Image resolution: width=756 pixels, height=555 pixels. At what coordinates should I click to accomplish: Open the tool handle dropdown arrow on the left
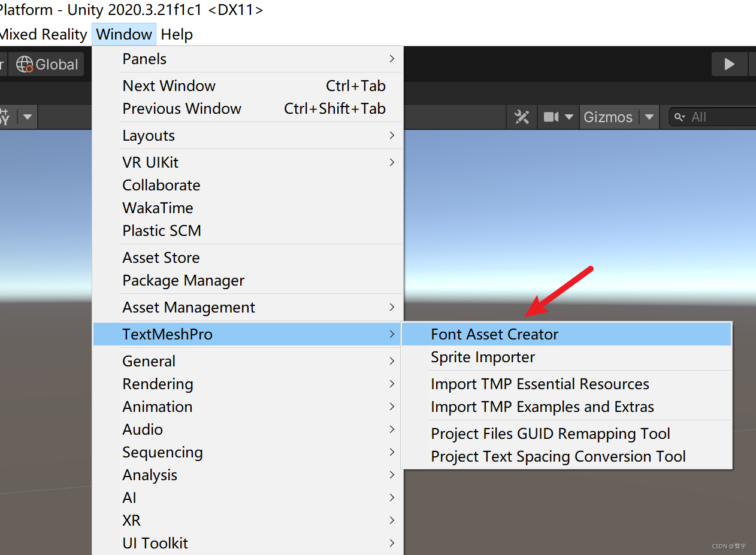28,117
